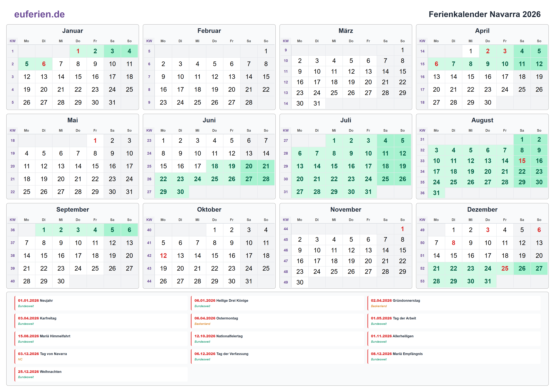This screenshot has width=555, height=392.
Task: Click green date 31 in August
Action: (x=436, y=193)
